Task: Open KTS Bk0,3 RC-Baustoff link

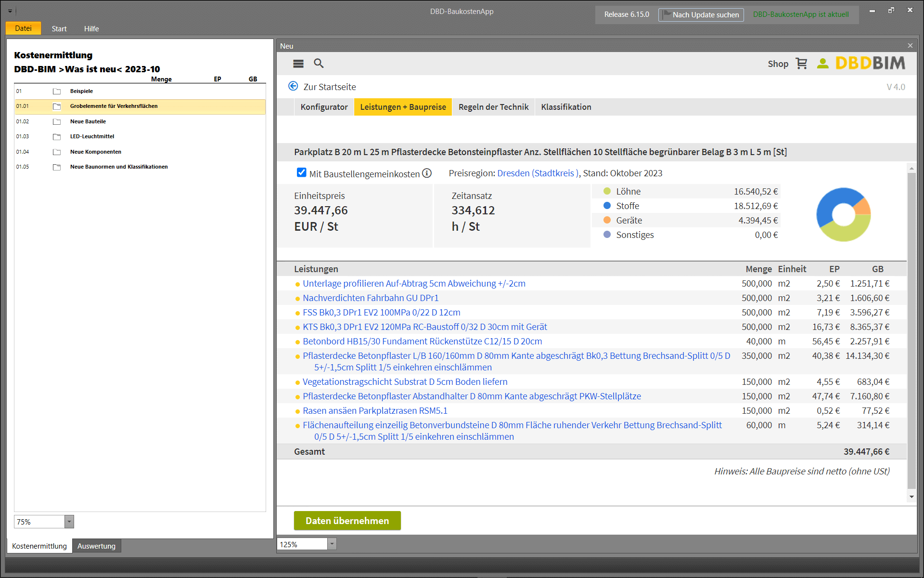Action: click(x=425, y=327)
